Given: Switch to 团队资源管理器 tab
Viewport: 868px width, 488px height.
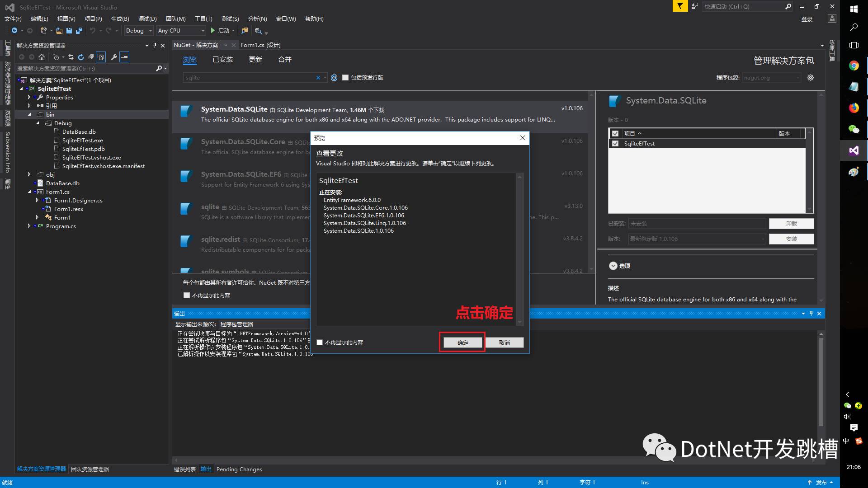Looking at the screenshot, I should point(90,469).
